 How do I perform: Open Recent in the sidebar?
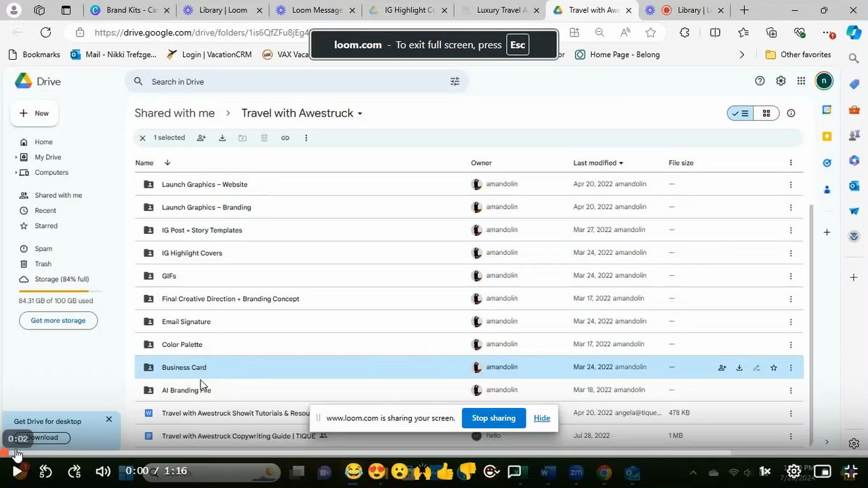point(45,211)
